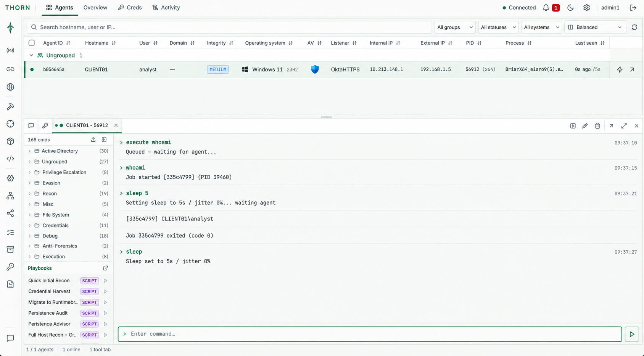Switch to the Overview tab

[x=95, y=8]
